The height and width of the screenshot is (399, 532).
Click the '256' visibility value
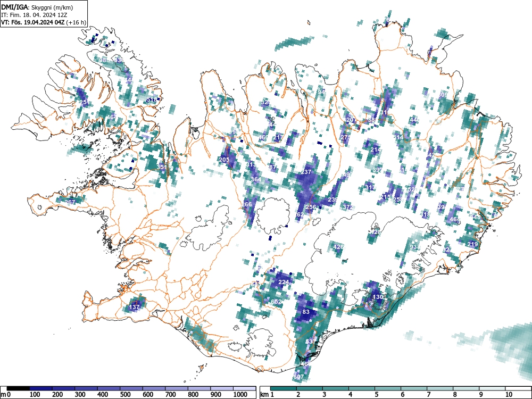311,207
